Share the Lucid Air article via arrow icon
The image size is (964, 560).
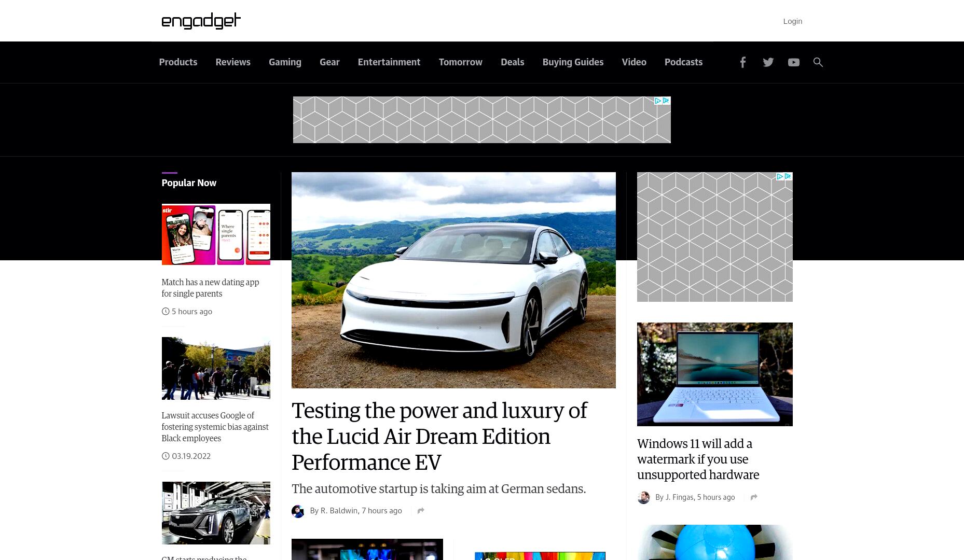click(x=421, y=511)
